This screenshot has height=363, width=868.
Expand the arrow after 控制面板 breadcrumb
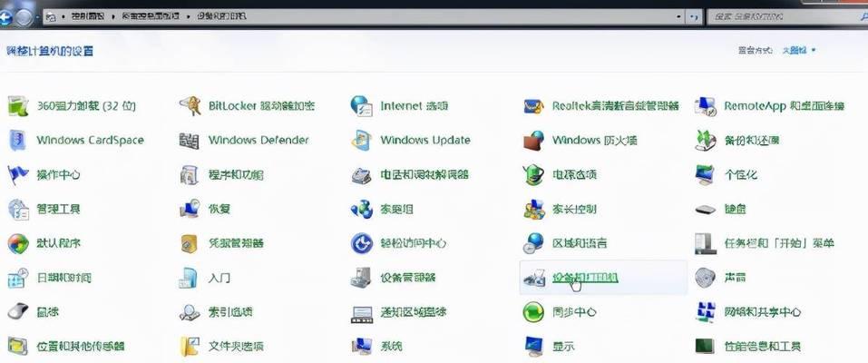pyautogui.click(x=114, y=16)
